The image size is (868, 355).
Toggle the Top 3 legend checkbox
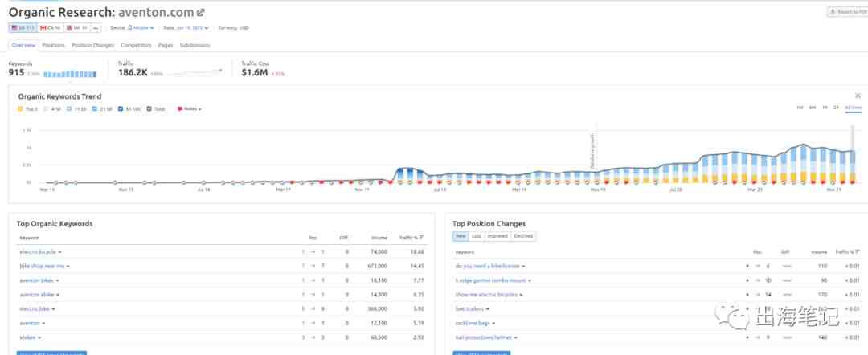tap(20, 109)
